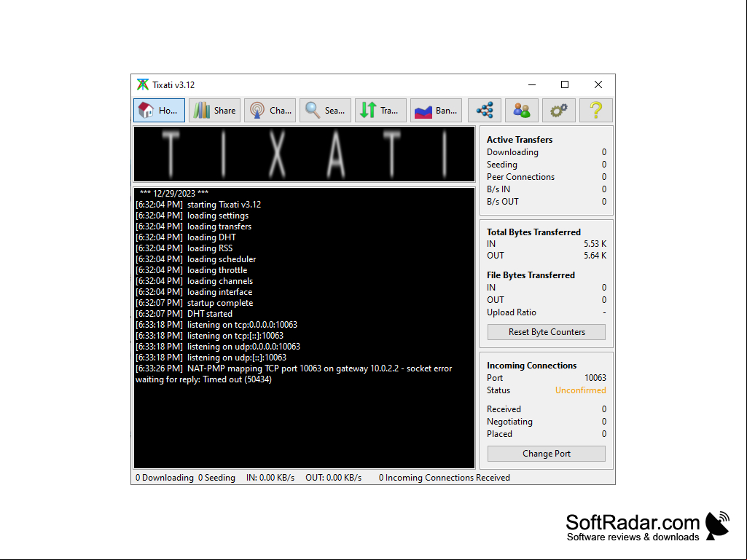
Task: Click 'OUT: 0.00 KB/s' in status bar
Action: tap(334, 478)
